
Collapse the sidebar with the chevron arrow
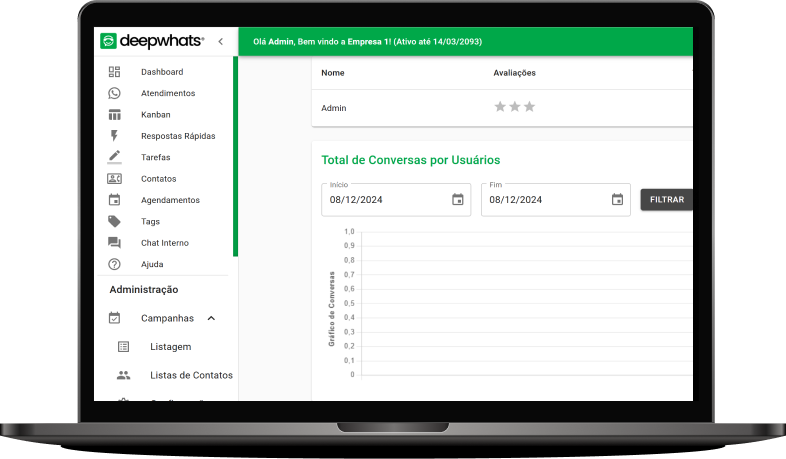coord(220,41)
